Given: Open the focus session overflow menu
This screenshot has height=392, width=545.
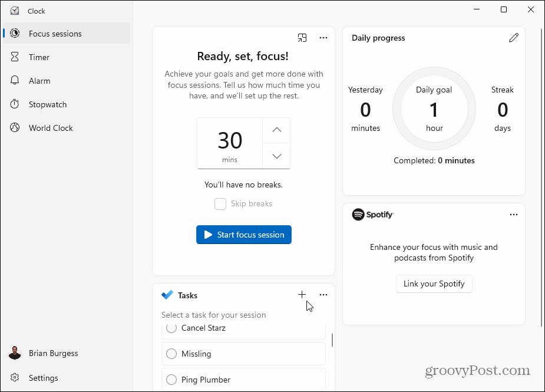Looking at the screenshot, I should click(323, 37).
